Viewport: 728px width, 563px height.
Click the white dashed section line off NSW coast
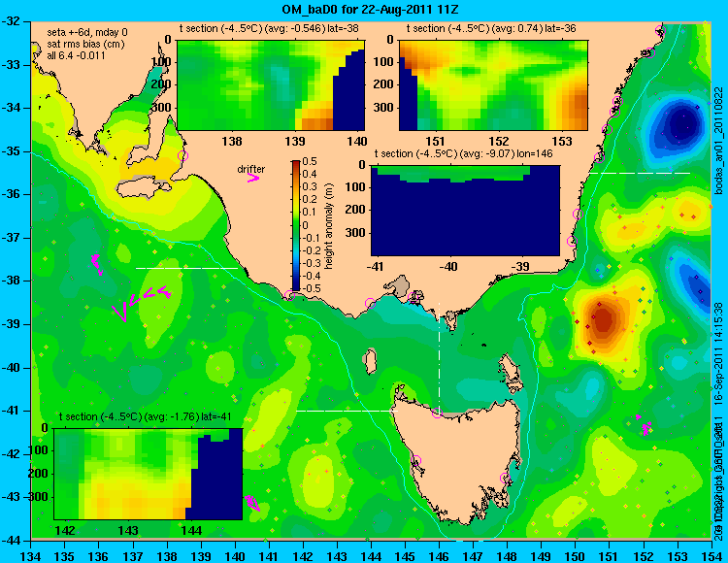tap(640, 173)
